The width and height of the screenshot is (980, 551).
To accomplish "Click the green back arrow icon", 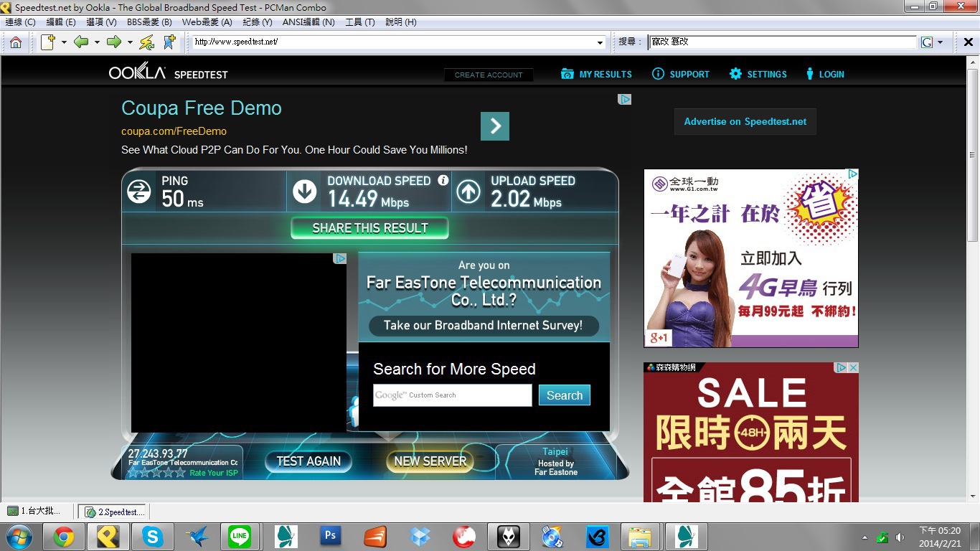I will pyautogui.click(x=80, y=42).
